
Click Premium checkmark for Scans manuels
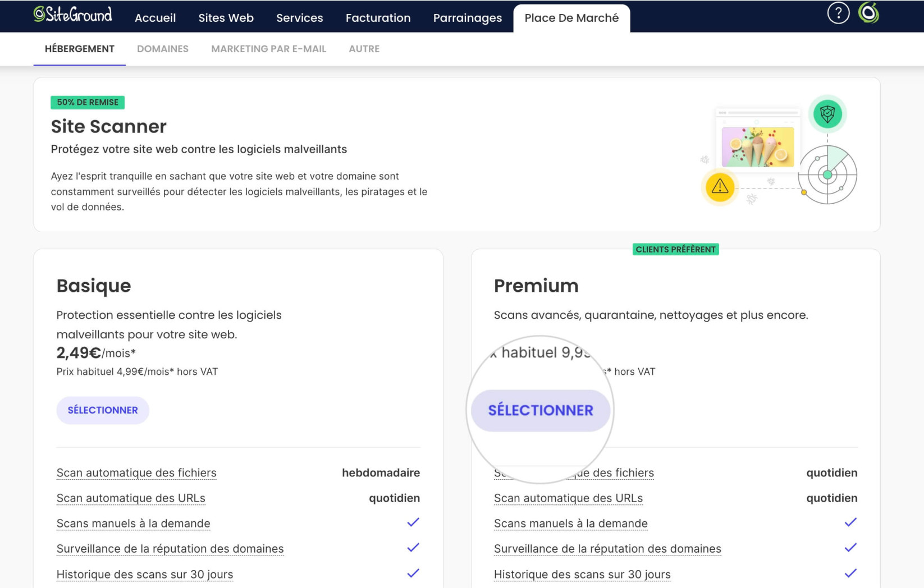tap(850, 522)
